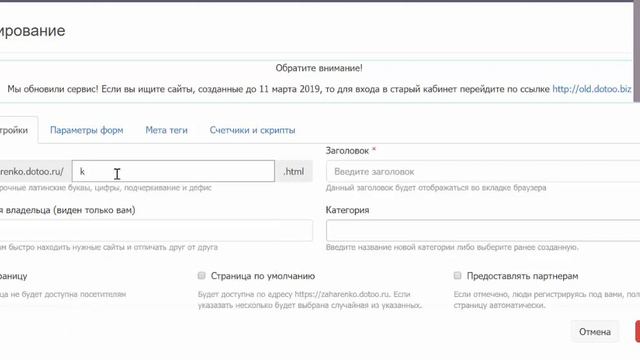
Task: Switch to the Мета теги tab
Action: pos(167,130)
